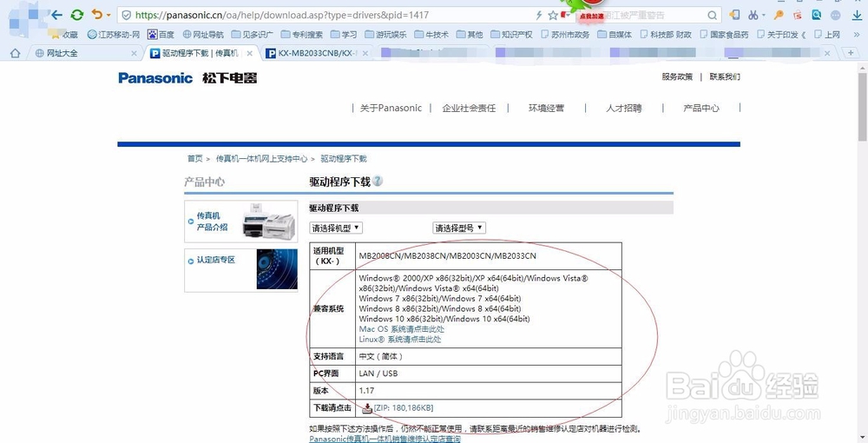
Task: Switch to the KX-MB2033CNB tab
Action: tap(317, 53)
